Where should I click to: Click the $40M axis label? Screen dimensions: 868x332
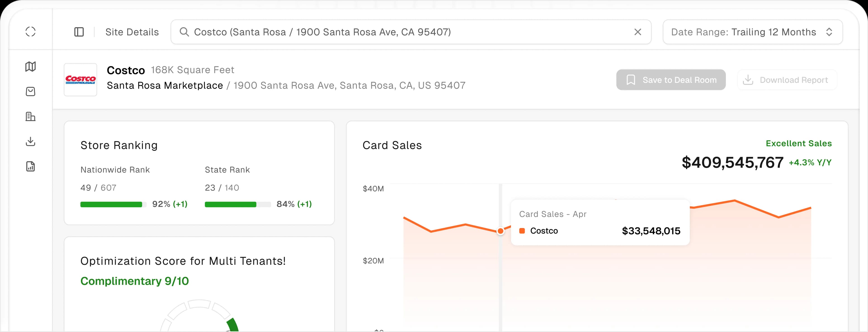point(373,188)
